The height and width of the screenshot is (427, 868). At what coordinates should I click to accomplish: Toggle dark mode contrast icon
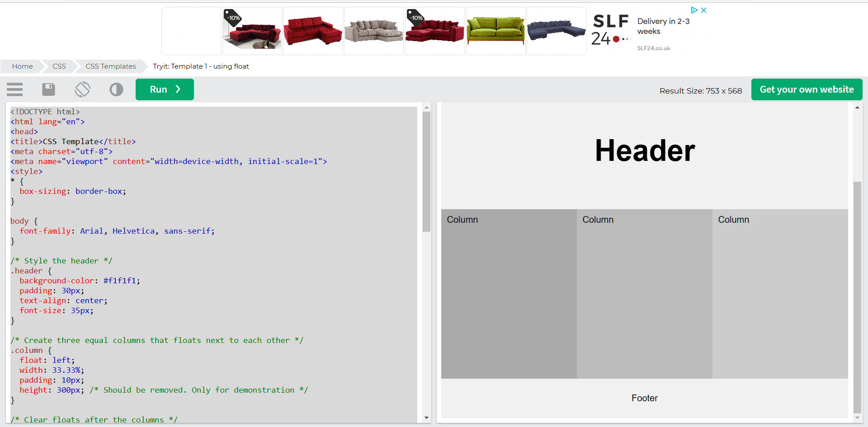pos(116,89)
